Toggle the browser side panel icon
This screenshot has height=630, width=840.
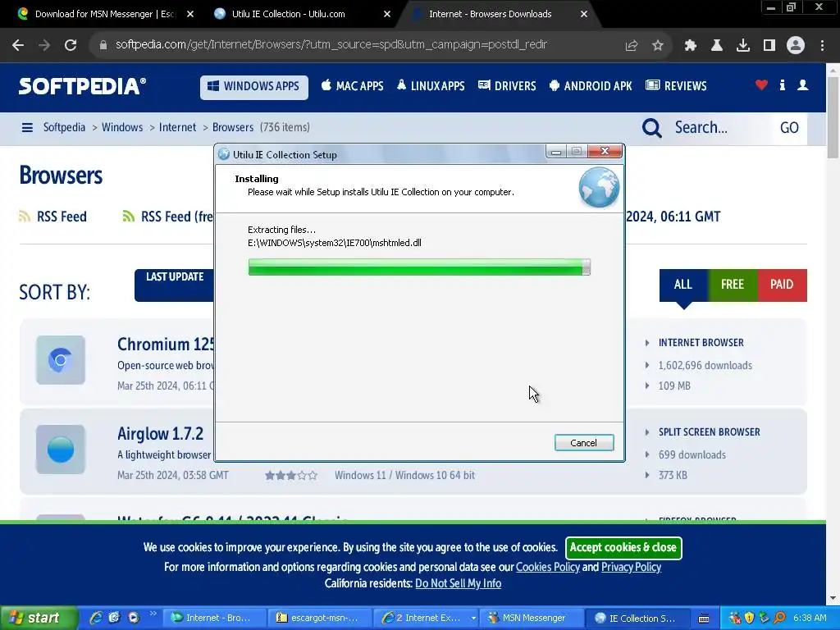[x=769, y=46]
